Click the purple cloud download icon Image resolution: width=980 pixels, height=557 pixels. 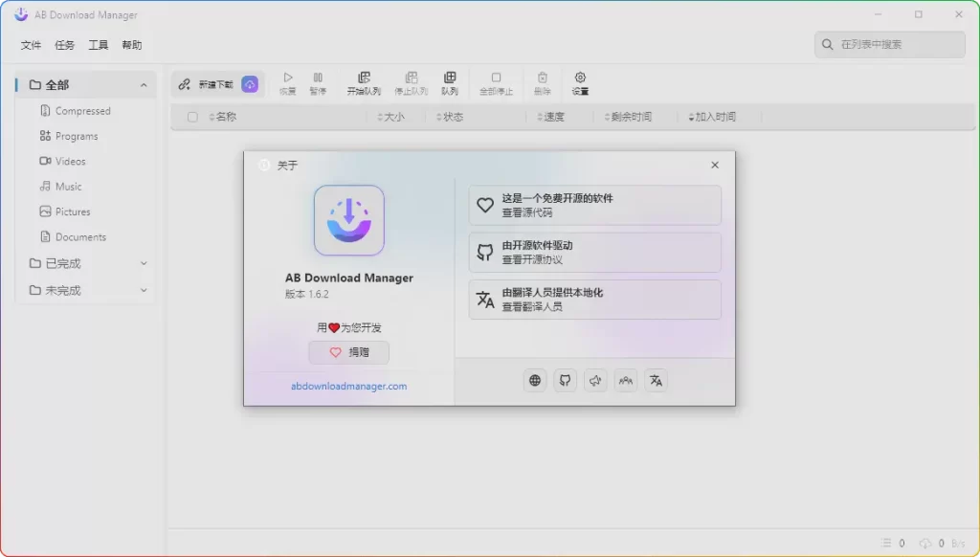tap(250, 84)
